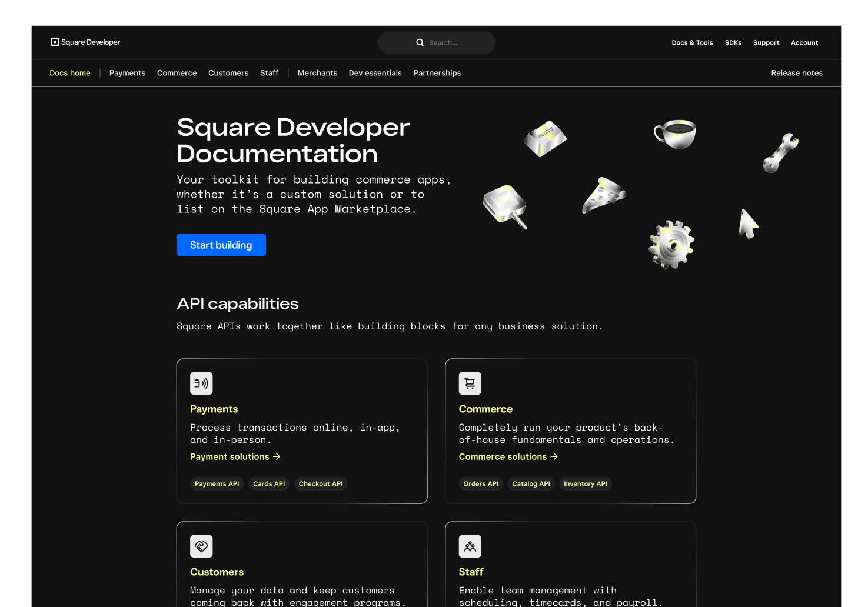Open the Support menu
868x607 pixels.
click(766, 43)
